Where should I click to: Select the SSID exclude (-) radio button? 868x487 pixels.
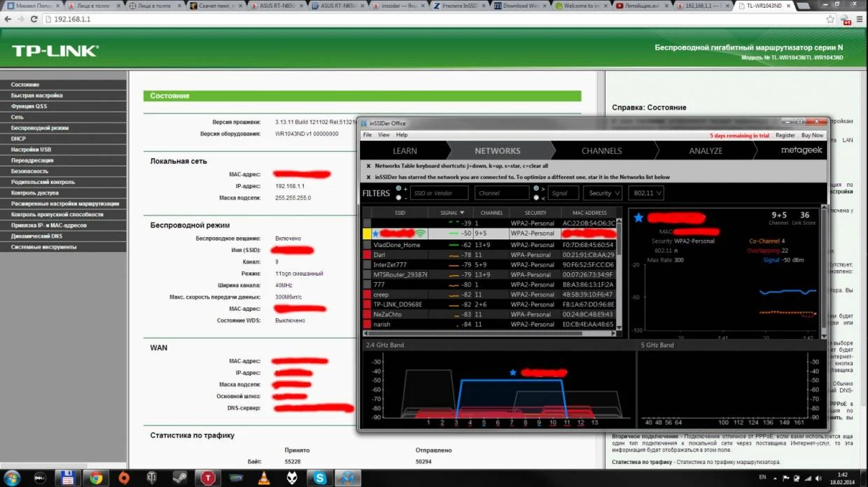coord(398,197)
